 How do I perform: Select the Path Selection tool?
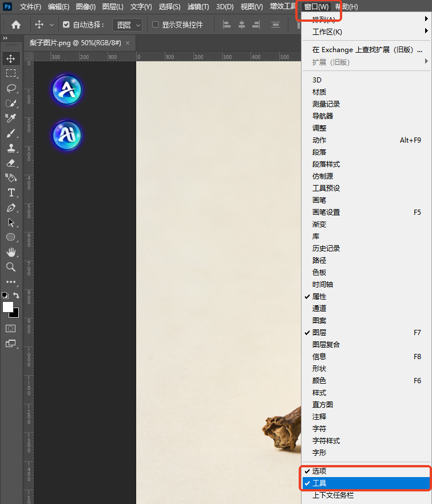click(11, 222)
